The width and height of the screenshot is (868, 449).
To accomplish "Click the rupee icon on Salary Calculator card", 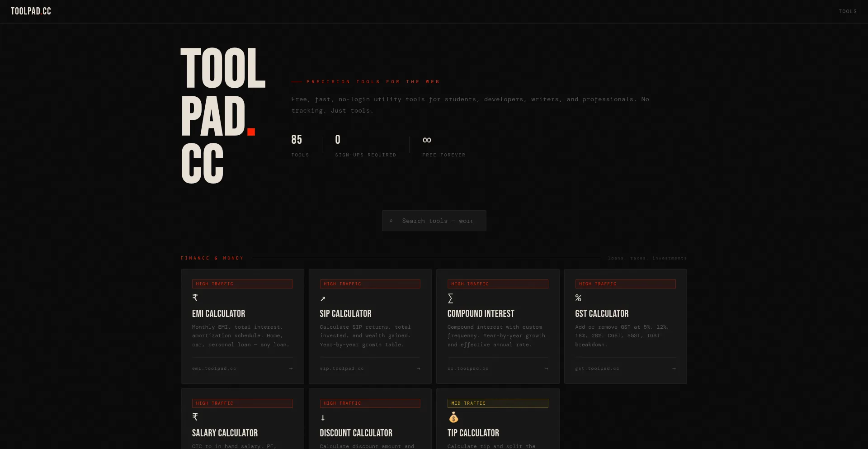I will click(x=195, y=417).
